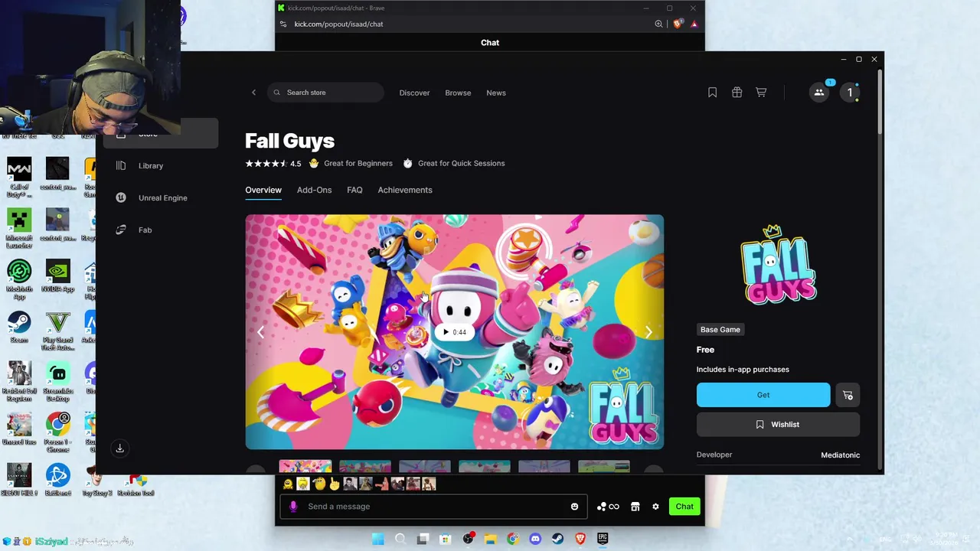The image size is (980, 551).
Task: Click the Get button
Action: pyautogui.click(x=763, y=395)
